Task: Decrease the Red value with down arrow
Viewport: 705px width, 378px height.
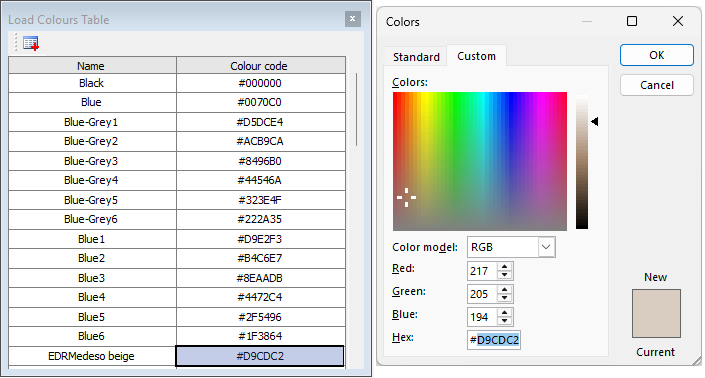Action: pyautogui.click(x=504, y=275)
